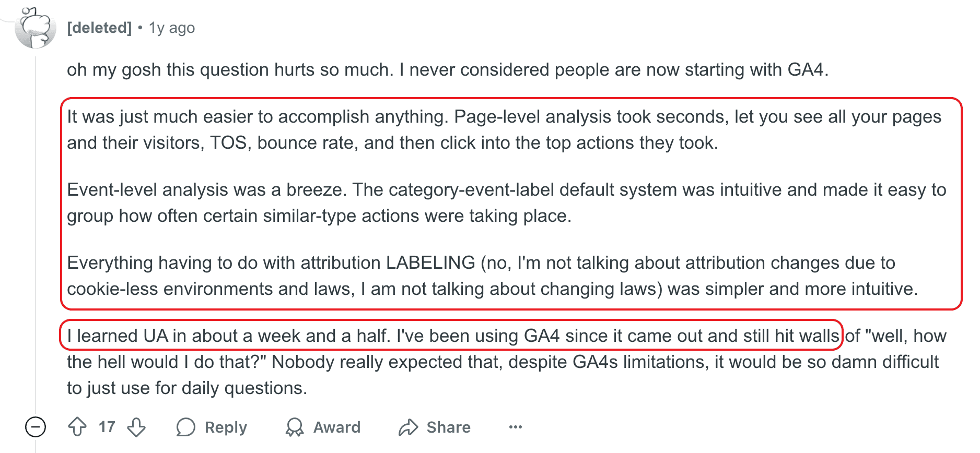The width and height of the screenshot is (980, 453).
Task: Collapse the comment using the minus circle
Action: pyautogui.click(x=36, y=427)
